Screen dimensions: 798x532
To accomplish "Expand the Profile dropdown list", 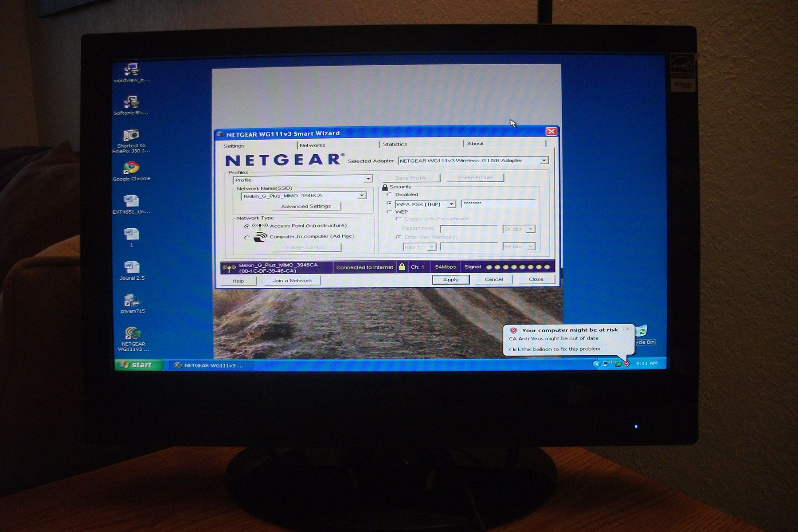I will (x=368, y=179).
